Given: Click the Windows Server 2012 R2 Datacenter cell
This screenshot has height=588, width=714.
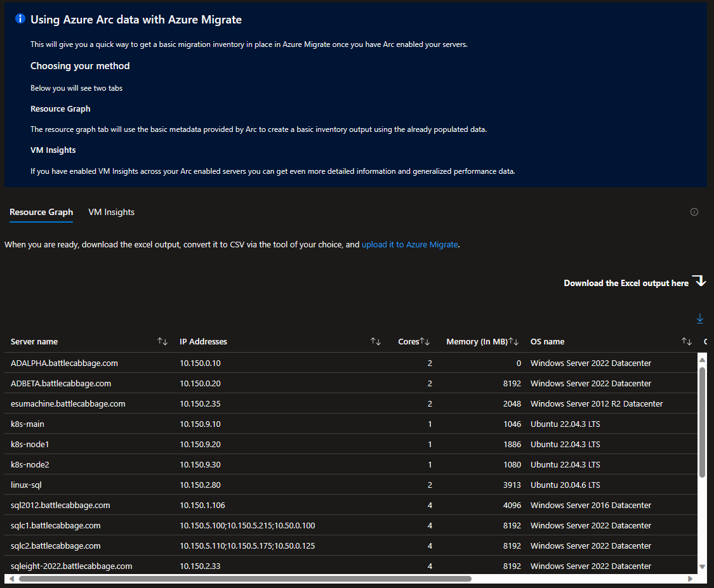Looking at the screenshot, I should (597, 403).
